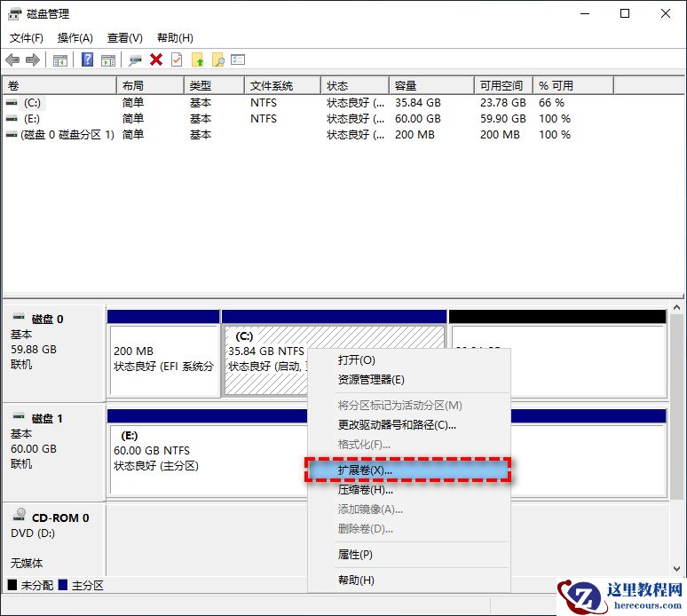The image size is (687, 616).
Task: Click the yellow folder with green arrow icon
Action: (198, 59)
